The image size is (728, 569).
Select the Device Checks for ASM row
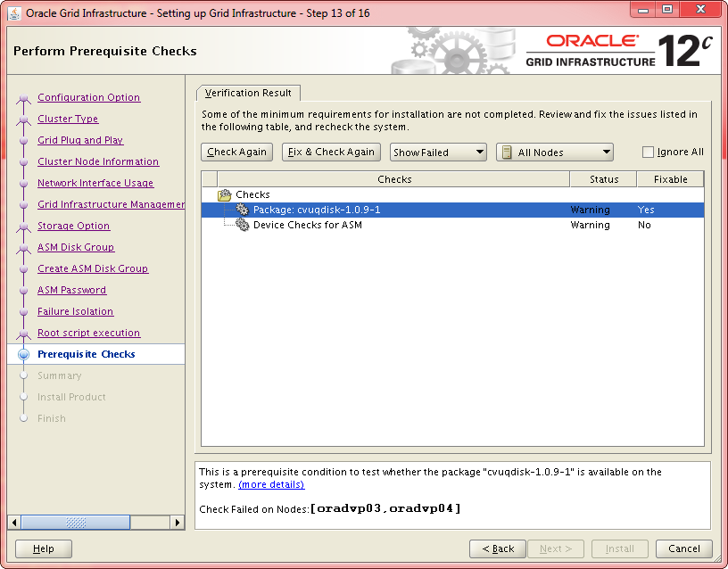click(x=307, y=225)
